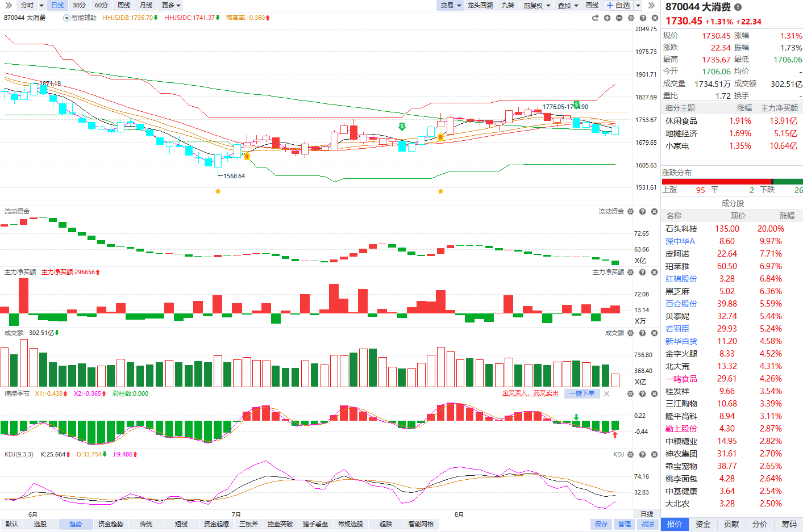Close the KDJ indicator panel
The height and width of the screenshot is (532, 803).
point(654,454)
